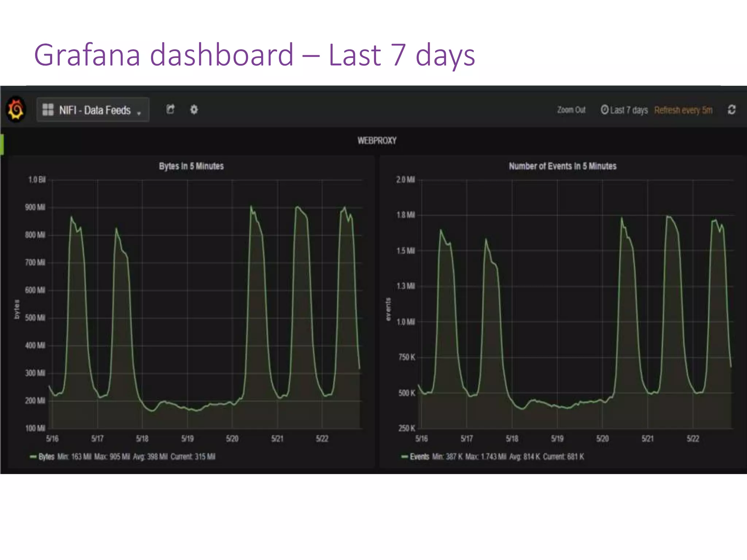
Task: Toggle the Bytes series in legend
Action: pyautogui.click(x=46, y=457)
